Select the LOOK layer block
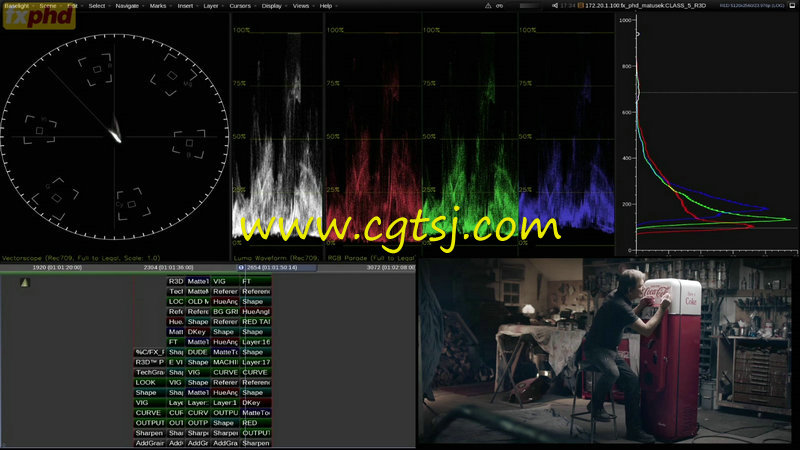The image size is (800, 450). (150, 383)
